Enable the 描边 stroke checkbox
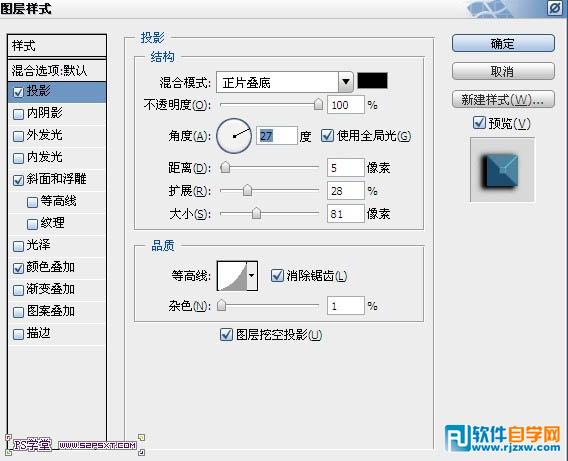Screen dimensions: 568x461 pyautogui.click(x=18, y=334)
